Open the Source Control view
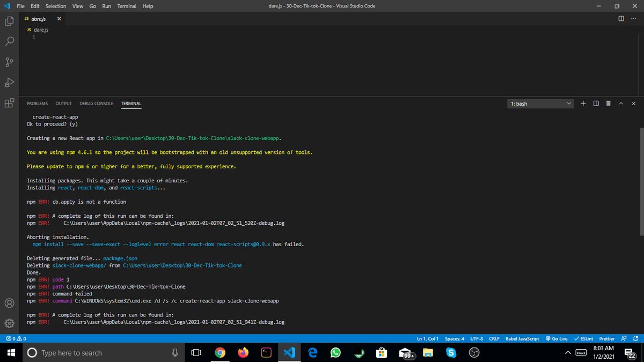Screen dimensions: 644x362 click(9, 62)
